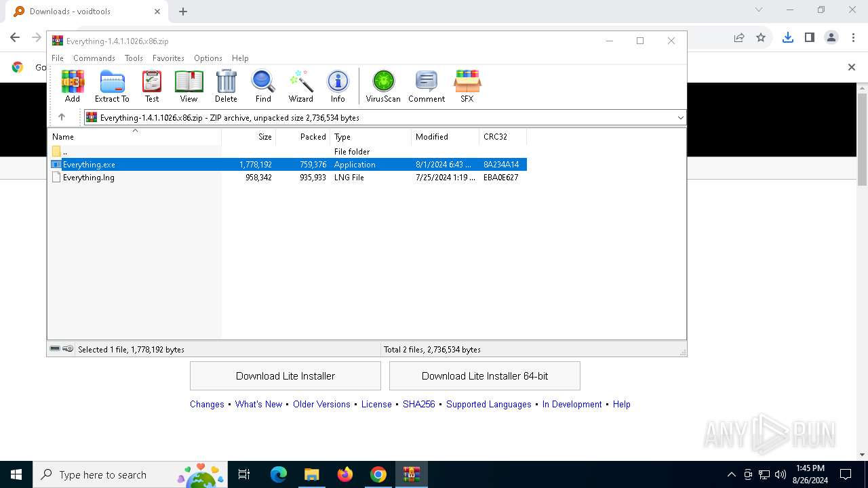This screenshot has width=868, height=488.
Task: Open Chrome profile avatar
Action: (x=831, y=38)
